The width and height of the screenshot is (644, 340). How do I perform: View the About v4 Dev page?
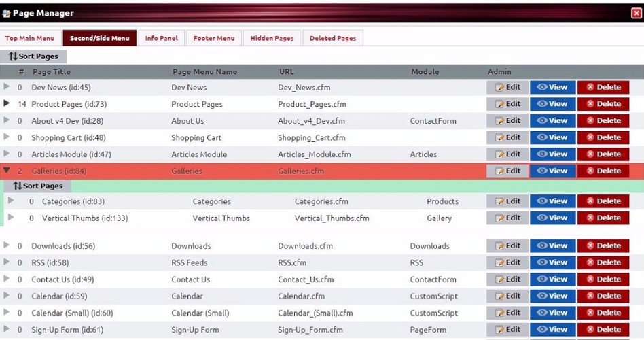click(552, 121)
